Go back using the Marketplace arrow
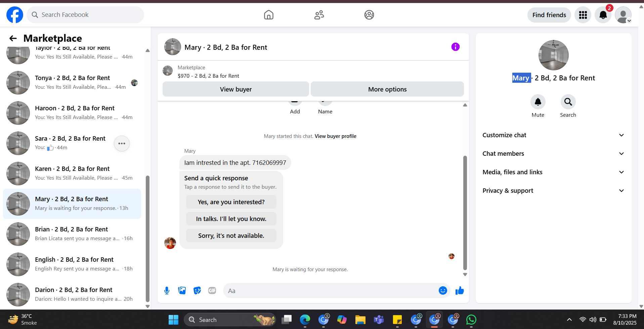This screenshot has height=329, width=644. [13, 38]
